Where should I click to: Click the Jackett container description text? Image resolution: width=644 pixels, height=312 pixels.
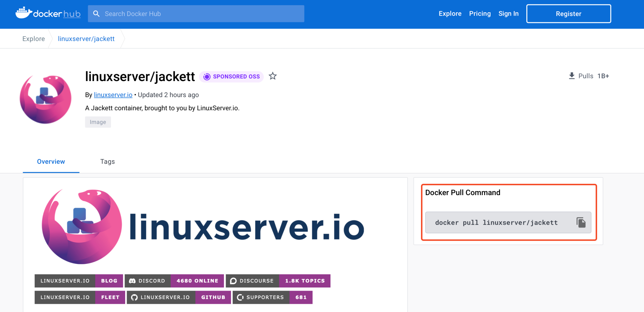162,108
